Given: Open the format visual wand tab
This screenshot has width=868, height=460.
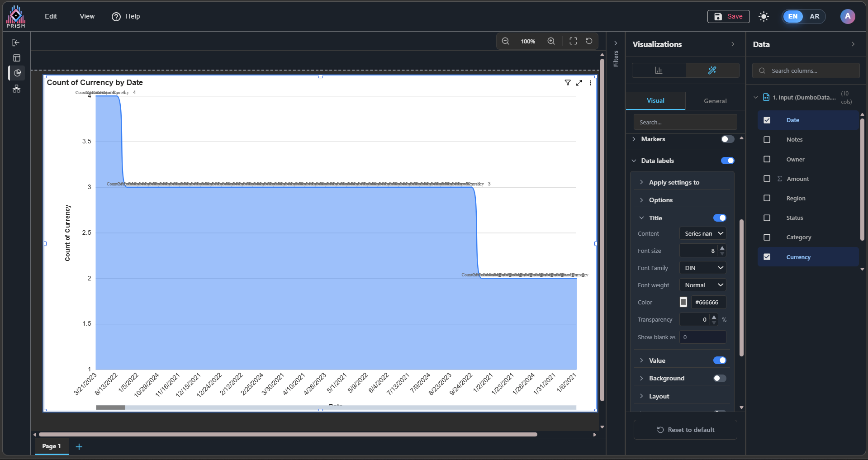Looking at the screenshot, I should [x=712, y=70].
